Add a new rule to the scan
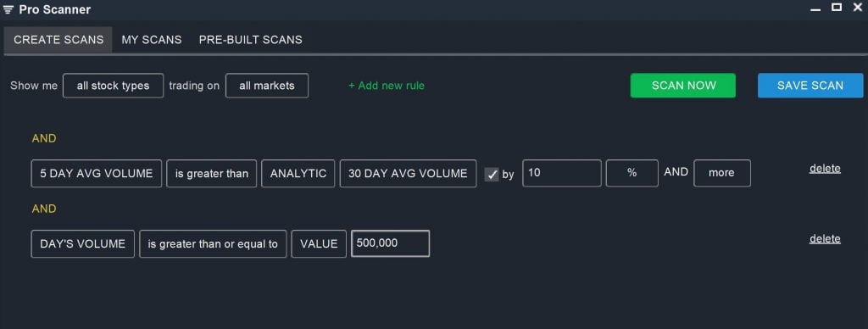 387,86
